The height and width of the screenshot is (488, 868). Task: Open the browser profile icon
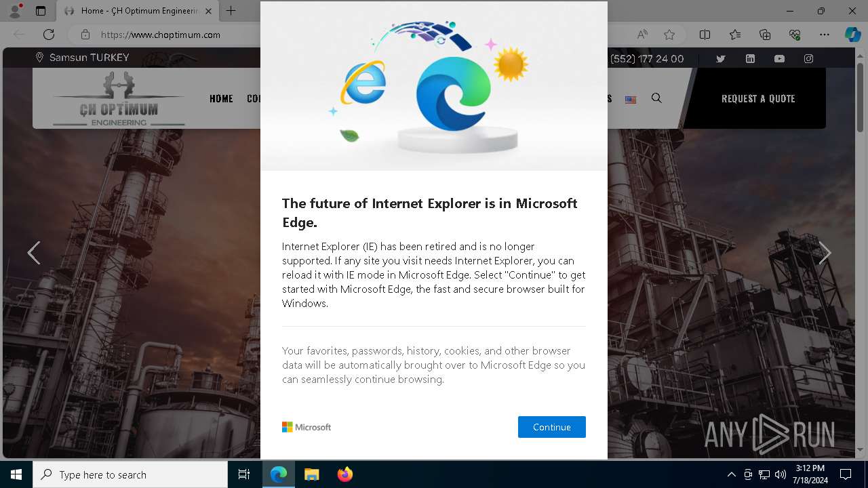click(x=15, y=11)
